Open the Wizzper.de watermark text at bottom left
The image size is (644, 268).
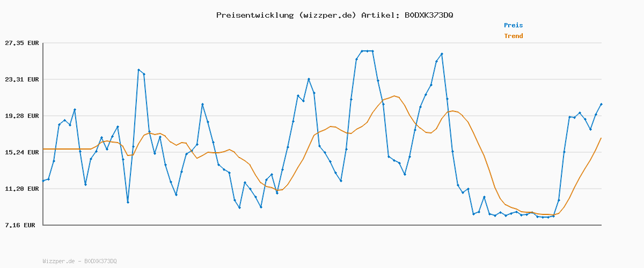tap(79, 261)
